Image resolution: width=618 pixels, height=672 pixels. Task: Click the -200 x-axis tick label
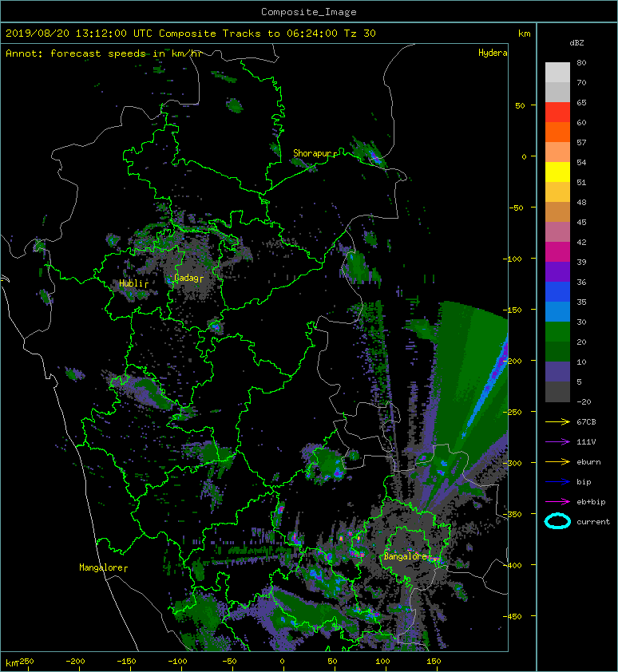(x=75, y=662)
